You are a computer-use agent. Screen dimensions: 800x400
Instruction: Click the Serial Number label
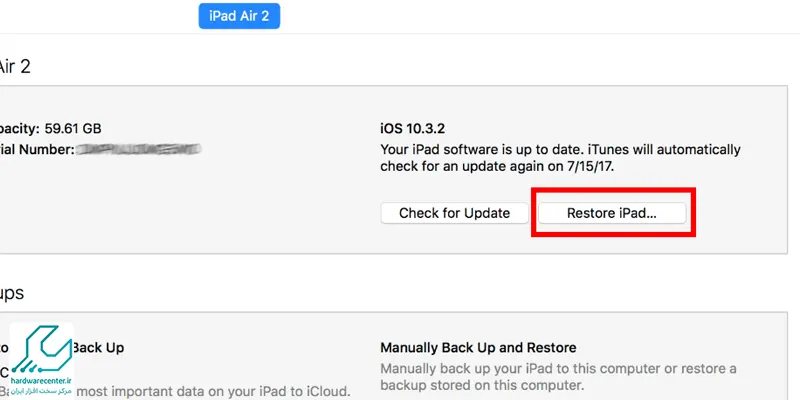(x=37, y=149)
